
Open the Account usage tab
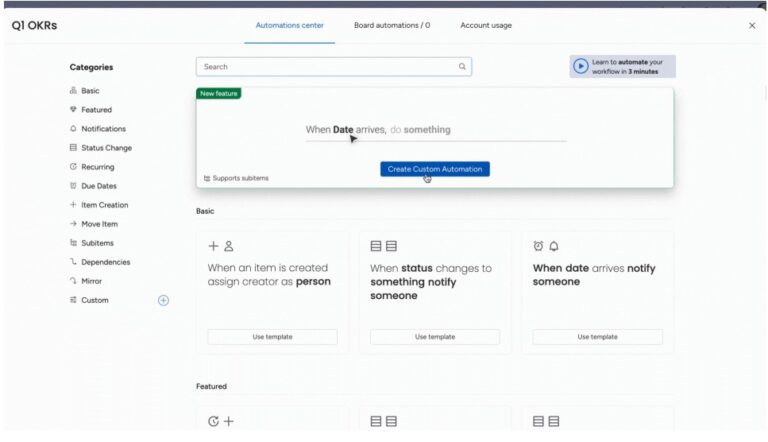coord(486,25)
